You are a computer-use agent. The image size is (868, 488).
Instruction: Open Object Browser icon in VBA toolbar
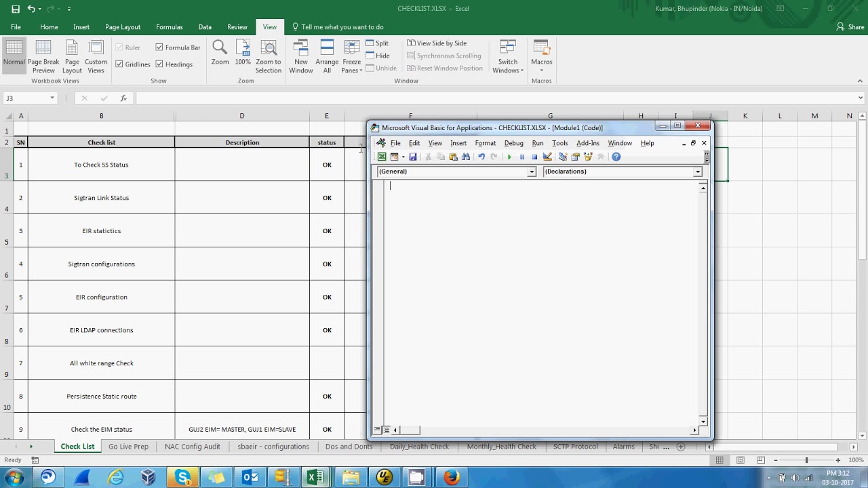pyautogui.click(x=588, y=157)
